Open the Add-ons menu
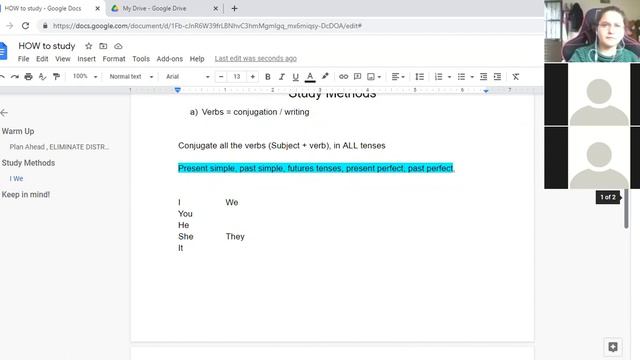The height and width of the screenshot is (360, 640). point(170,59)
